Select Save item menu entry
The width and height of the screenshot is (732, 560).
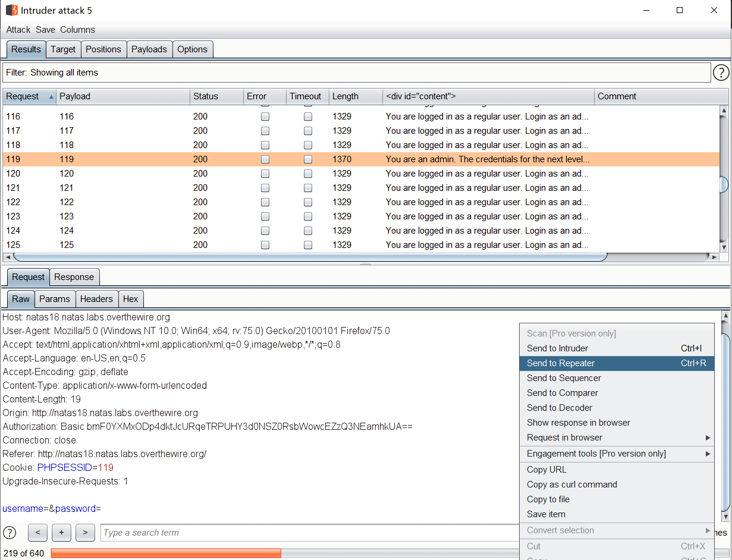[617, 514]
